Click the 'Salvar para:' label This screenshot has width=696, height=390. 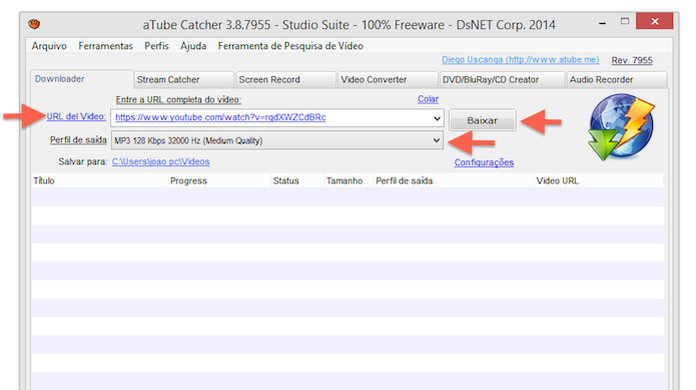coord(83,162)
